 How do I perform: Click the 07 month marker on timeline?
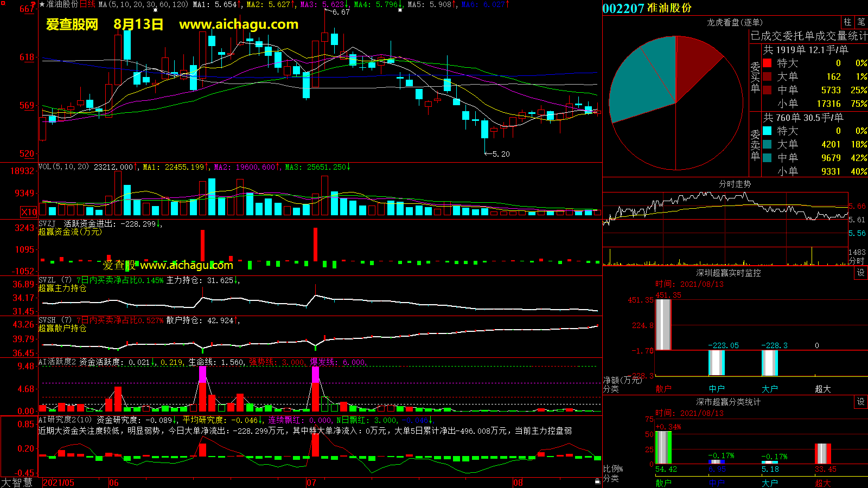point(311,483)
